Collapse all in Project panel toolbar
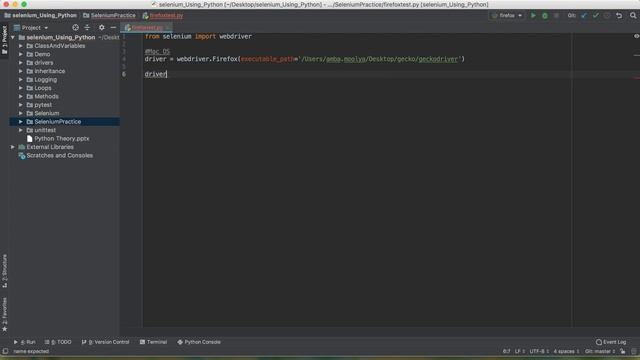Viewport: 640px width, 360px height. [x=87, y=27]
